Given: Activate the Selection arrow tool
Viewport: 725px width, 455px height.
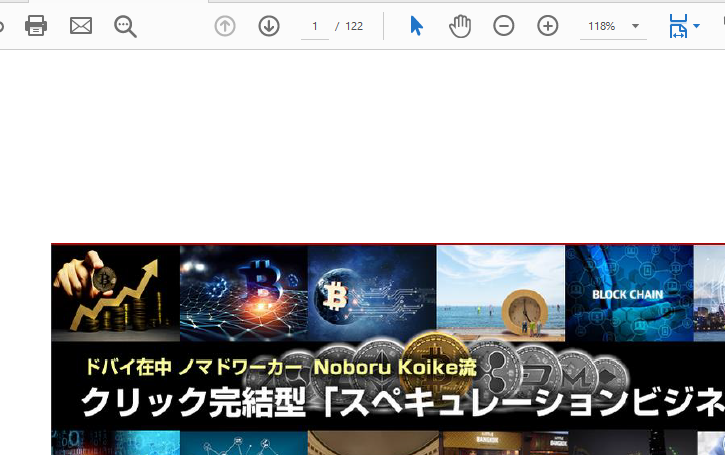Looking at the screenshot, I should pos(416,26).
